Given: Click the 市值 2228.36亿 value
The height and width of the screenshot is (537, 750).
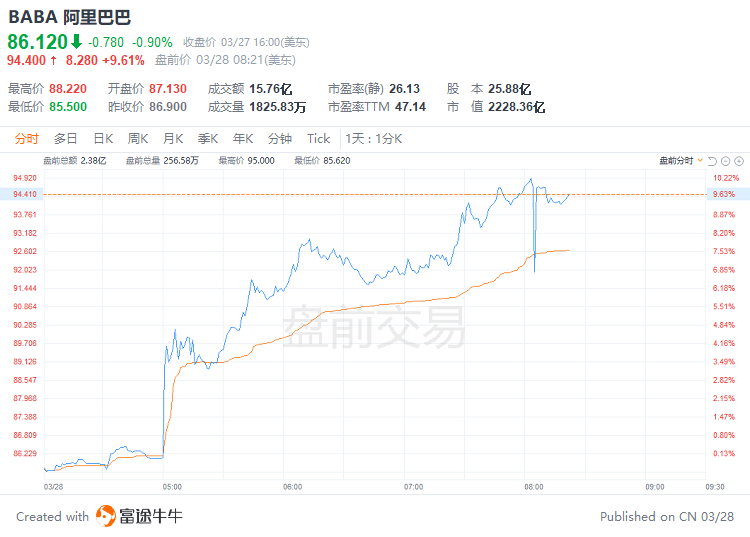Looking at the screenshot, I should (x=517, y=107).
